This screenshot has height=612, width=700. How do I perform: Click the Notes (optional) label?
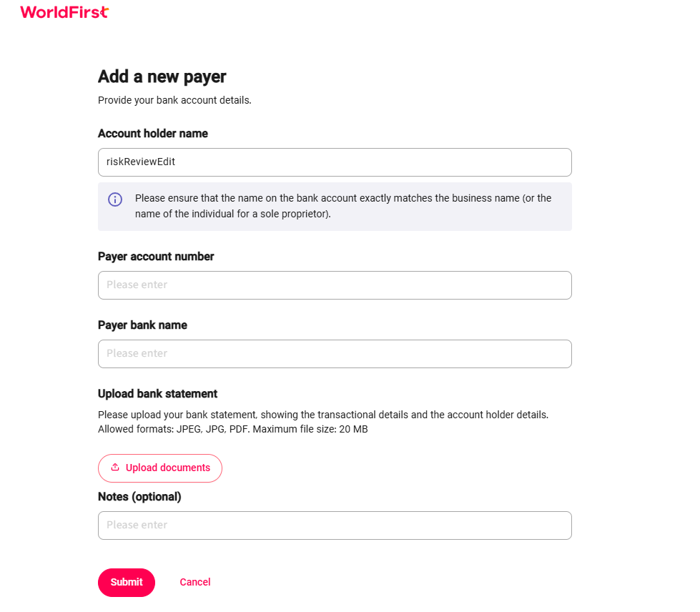tap(139, 497)
